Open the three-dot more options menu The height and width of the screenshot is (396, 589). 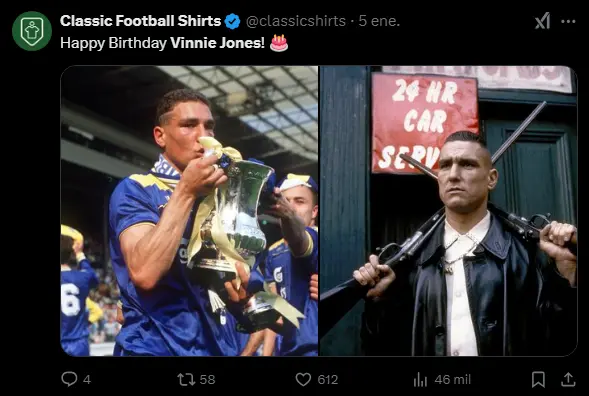(x=568, y=21)
